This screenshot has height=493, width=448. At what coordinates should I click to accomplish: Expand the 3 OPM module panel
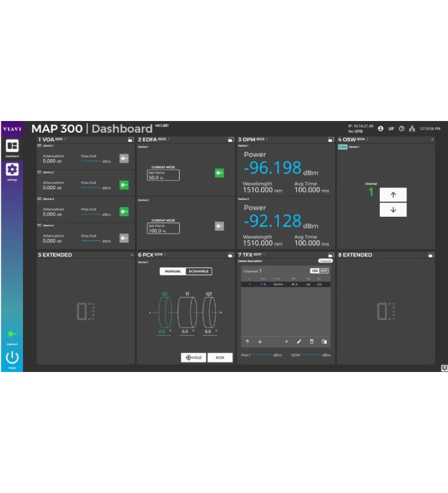pos(330,139)
